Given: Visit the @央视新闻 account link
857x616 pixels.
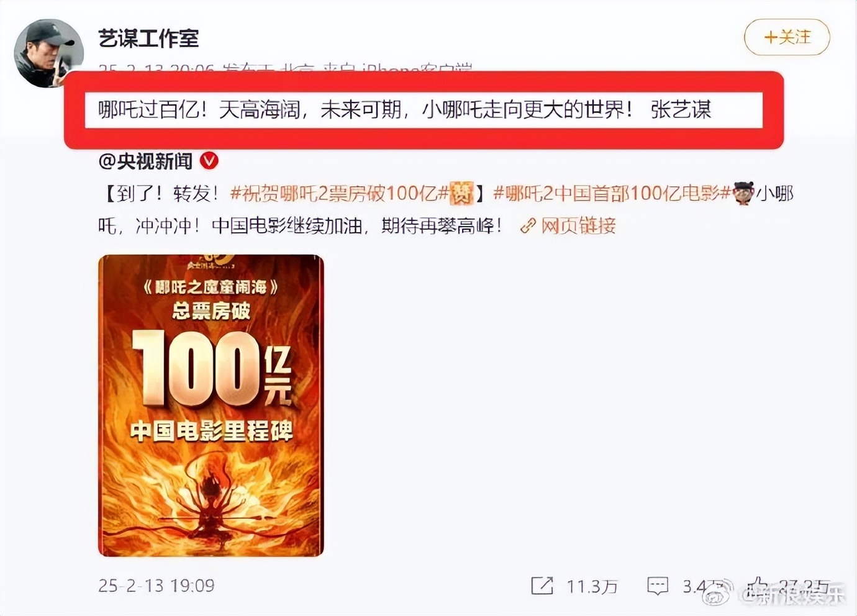Looking at the screenshot, I should pos(145,161).
